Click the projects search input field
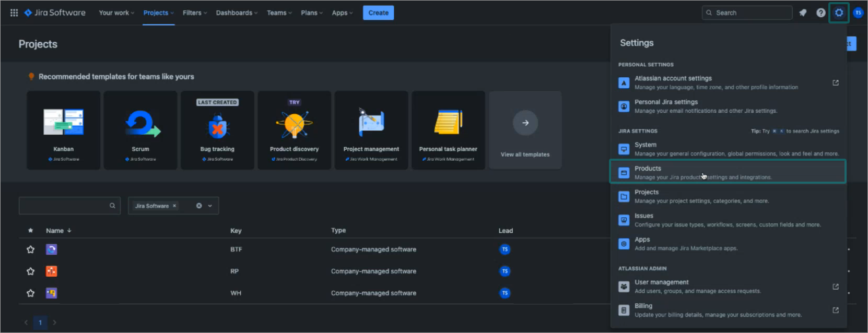 coord(69,206)
